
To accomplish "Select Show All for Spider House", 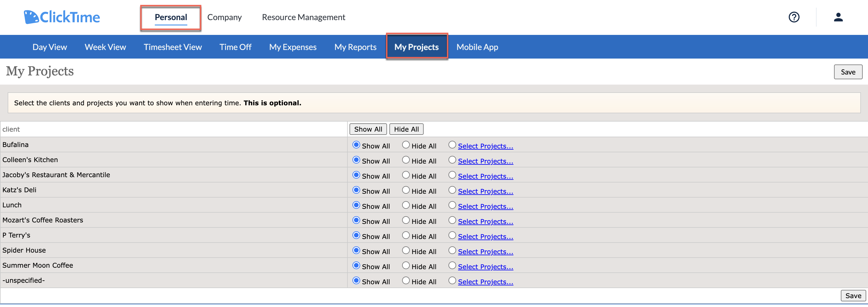I will [x=356, y=250].
